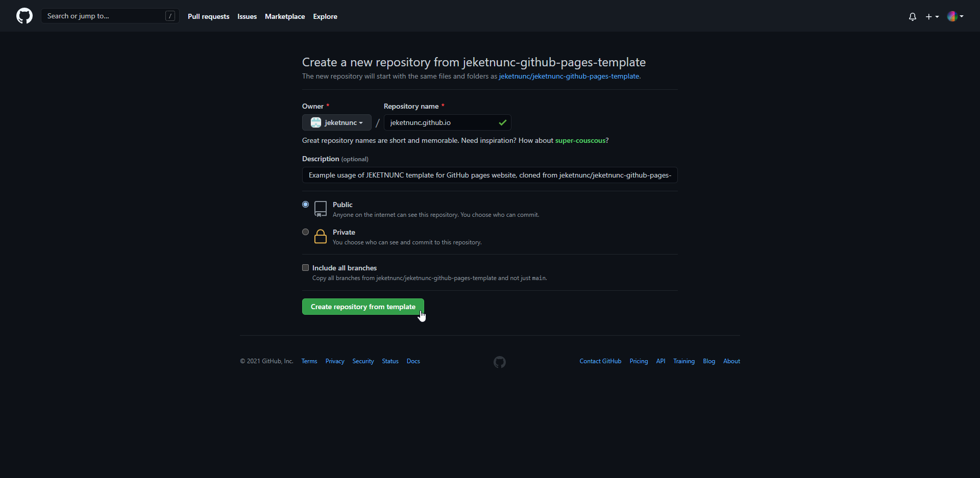The height and width of the screenshot is (478, 980).
Task: Open the notifications bell icon
Action: [x=913, y=16]
